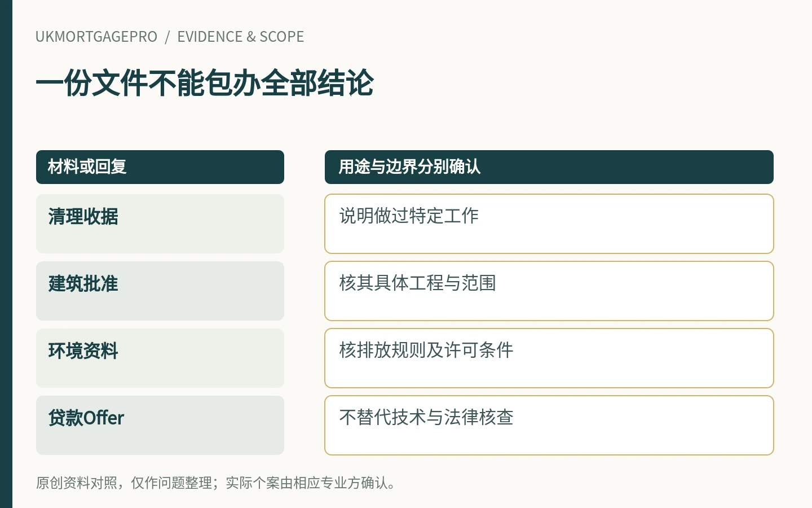
Task: Click the footnote starting with 原创资料对照
Action: coord(216,483)
